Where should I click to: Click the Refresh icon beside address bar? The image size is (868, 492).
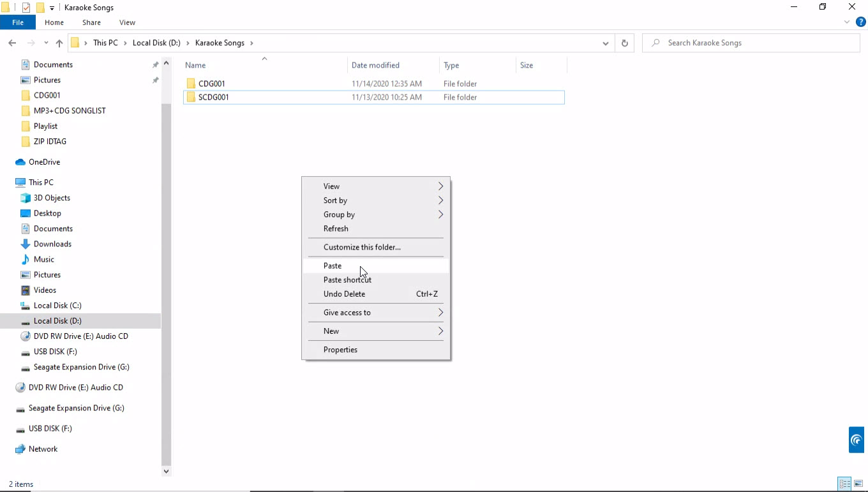[x=624, y=43]
